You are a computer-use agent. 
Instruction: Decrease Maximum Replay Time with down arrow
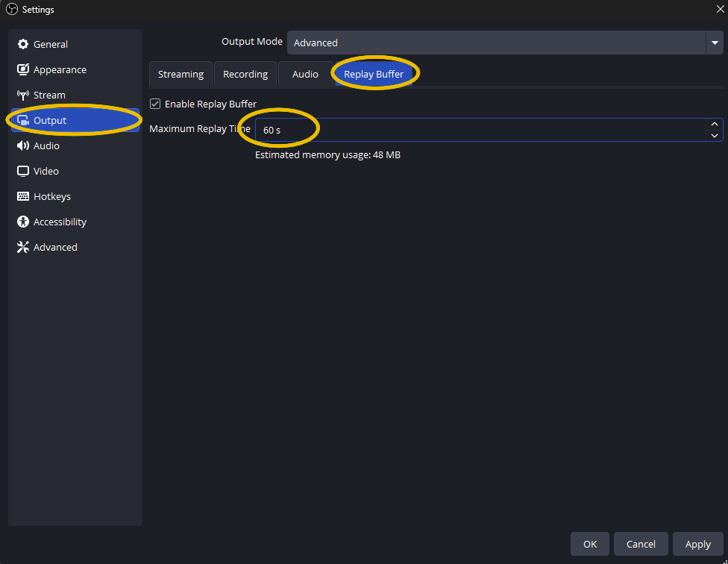[x=715, y=136]
